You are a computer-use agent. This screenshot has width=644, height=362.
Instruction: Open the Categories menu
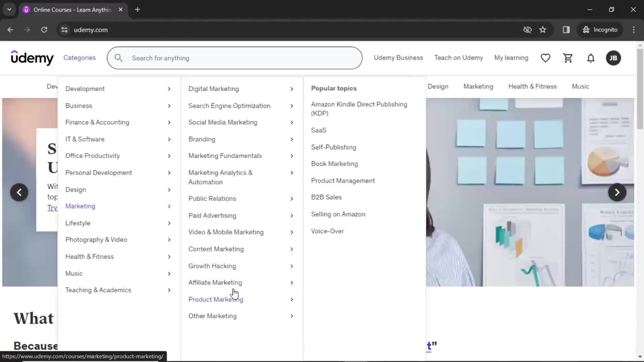coord(79,58)
